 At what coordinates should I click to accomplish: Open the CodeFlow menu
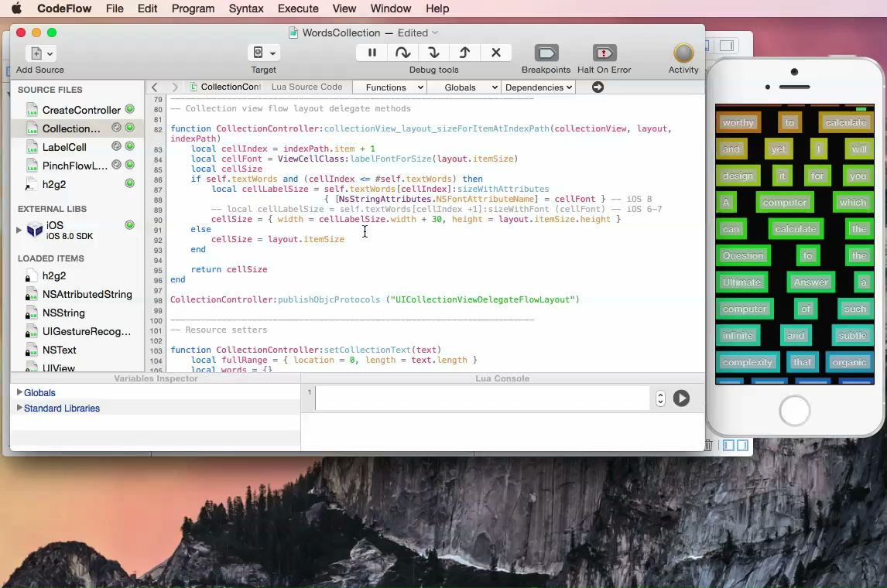pos(64,9)
